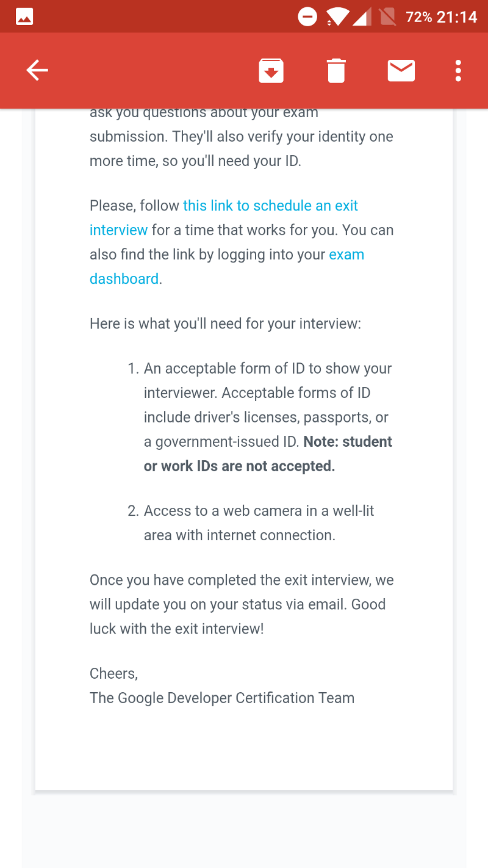This screenshot has height=868, width=488.
Task: Tap the 72% battery indicator
Action: tap(419, 17)
